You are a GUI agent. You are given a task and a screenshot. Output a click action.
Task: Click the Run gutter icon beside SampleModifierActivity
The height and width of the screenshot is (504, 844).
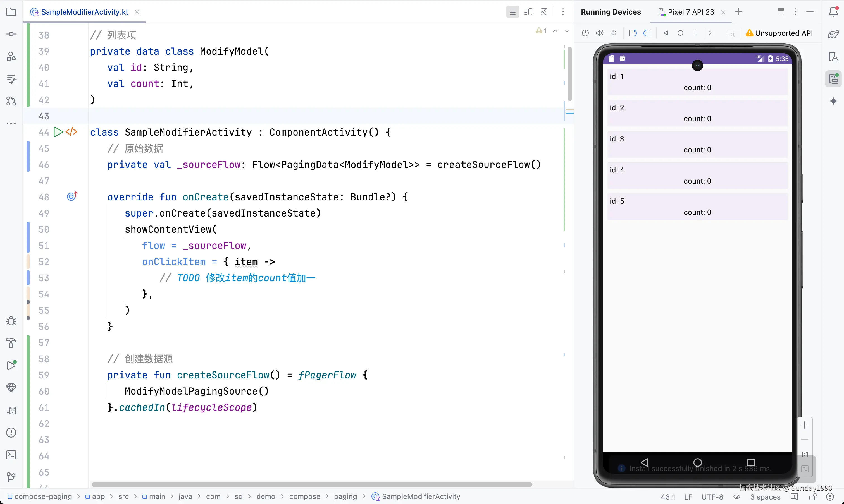pyautogui.click(x=58, y=132)
